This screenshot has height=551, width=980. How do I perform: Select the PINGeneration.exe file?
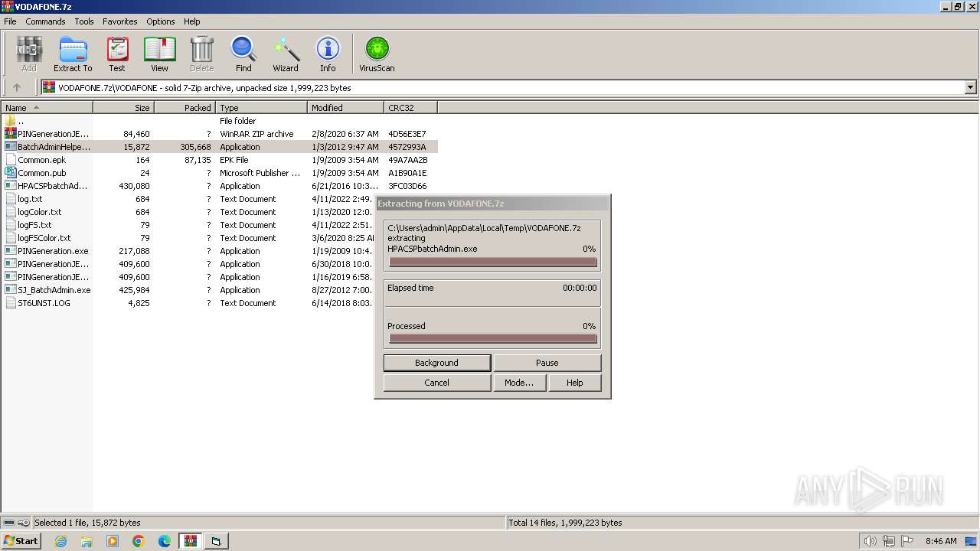pos(47,251)
